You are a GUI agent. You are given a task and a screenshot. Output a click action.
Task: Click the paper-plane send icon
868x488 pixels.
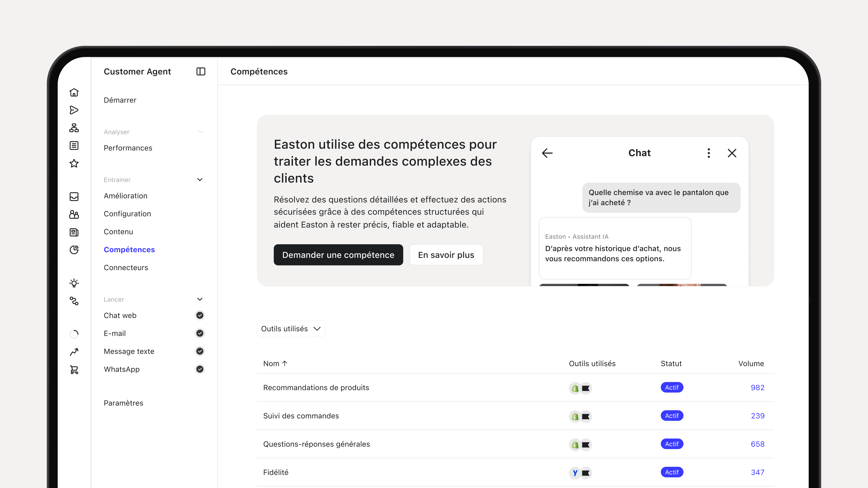point(74,110)
